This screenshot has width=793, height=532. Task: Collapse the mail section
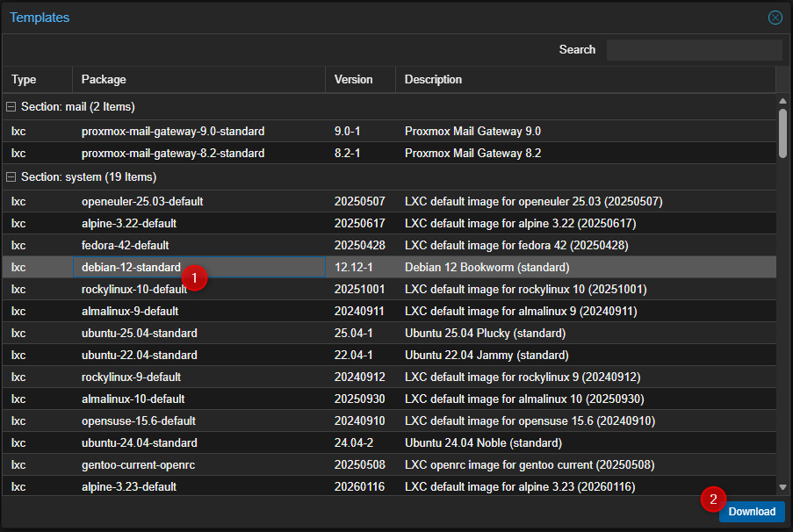tap(11, 106)
